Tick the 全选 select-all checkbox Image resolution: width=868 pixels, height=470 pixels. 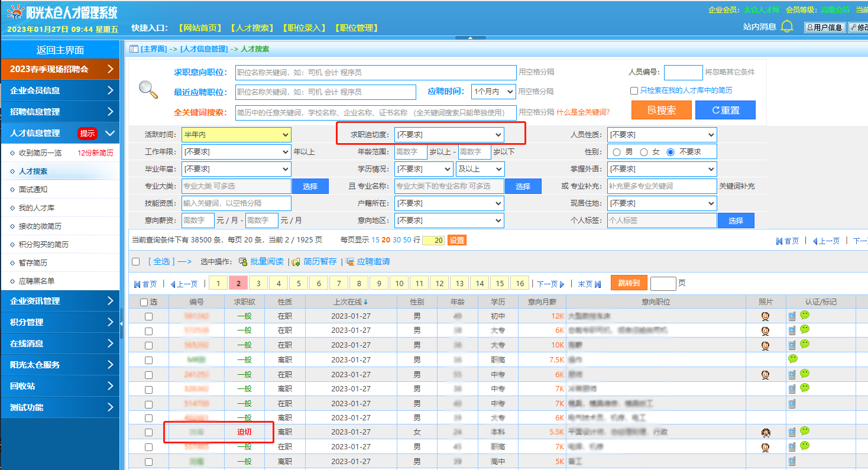pos(136,262)
